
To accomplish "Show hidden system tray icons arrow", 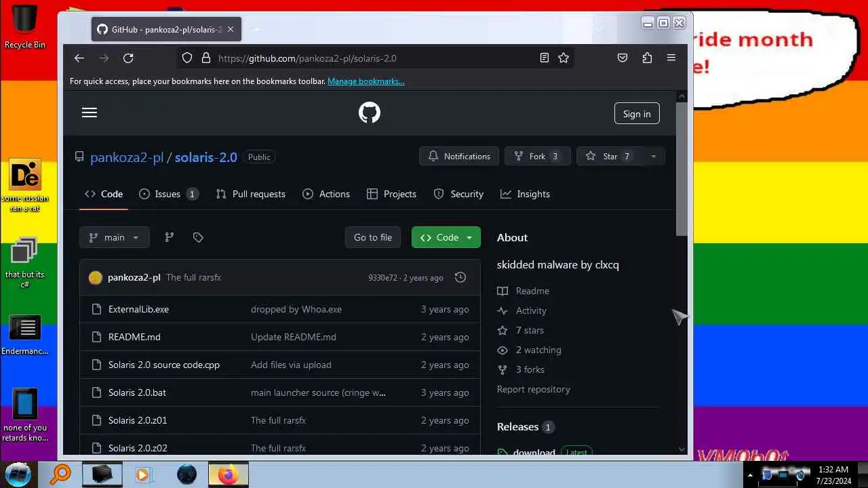I will click(x=751, y=474).
